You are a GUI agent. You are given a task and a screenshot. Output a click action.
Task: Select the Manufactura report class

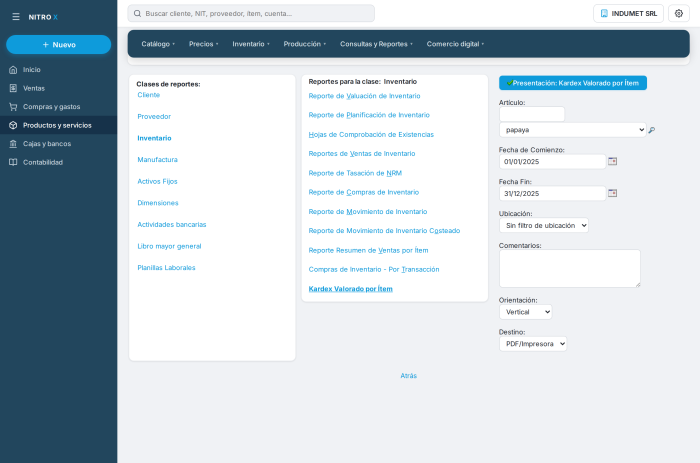(158, 159)
